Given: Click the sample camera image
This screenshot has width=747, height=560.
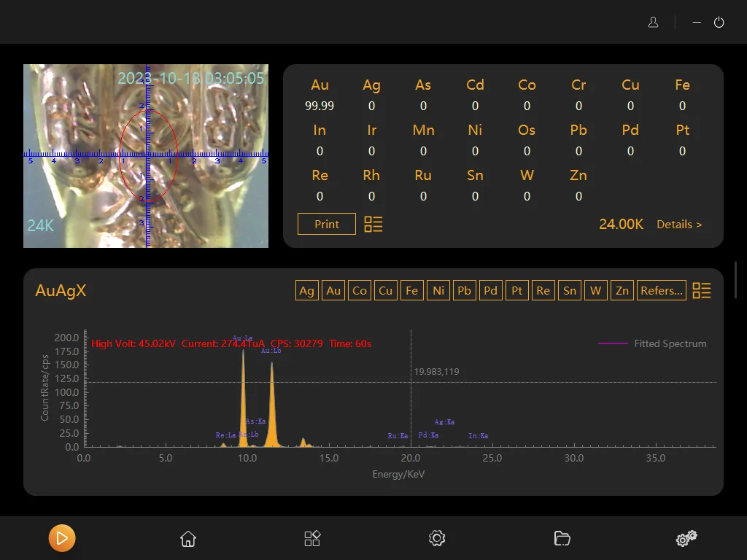Looking at the screenshot, I should pyautogui.click(x=146, y=156).
